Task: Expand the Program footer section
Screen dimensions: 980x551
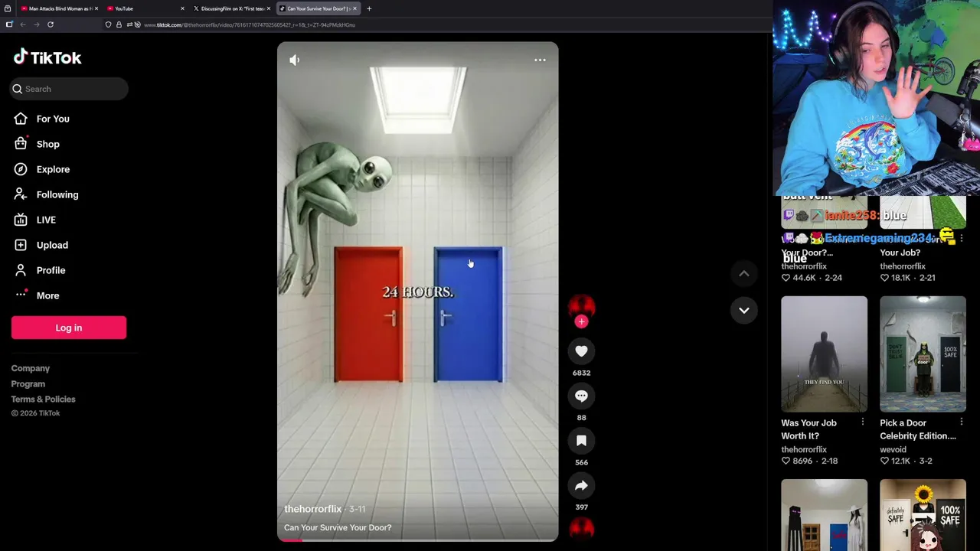Action: point(28,383)
